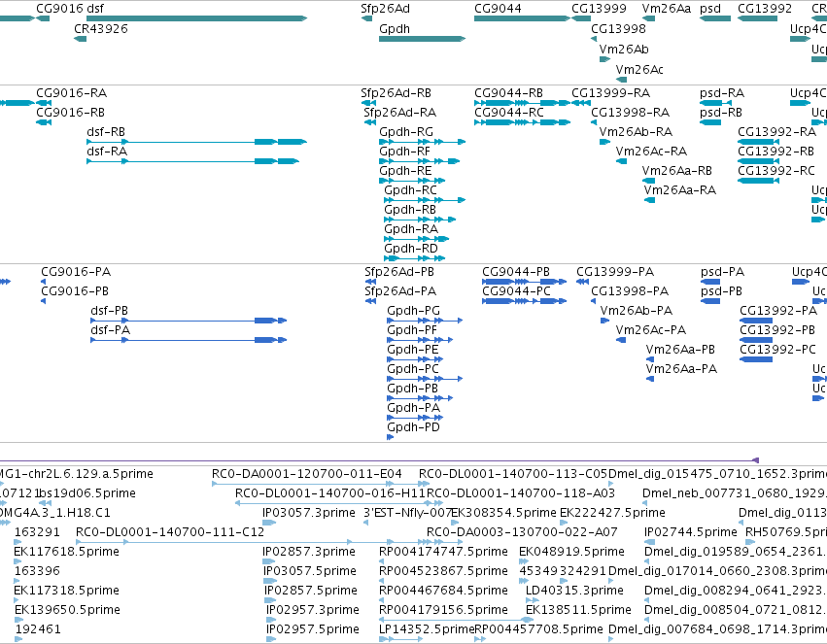Select the dsf gene label
Viewport: 827px width, 644px height.
point(95,9)
